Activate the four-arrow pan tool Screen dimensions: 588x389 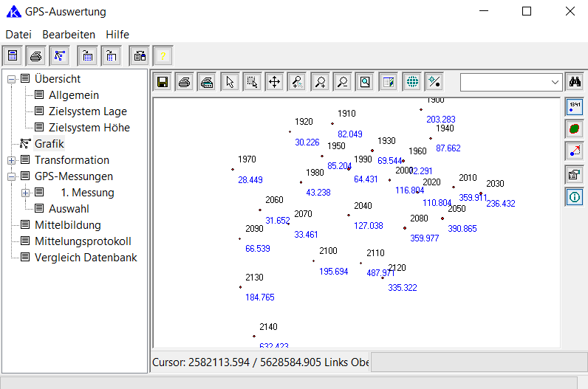click(274, 82)
